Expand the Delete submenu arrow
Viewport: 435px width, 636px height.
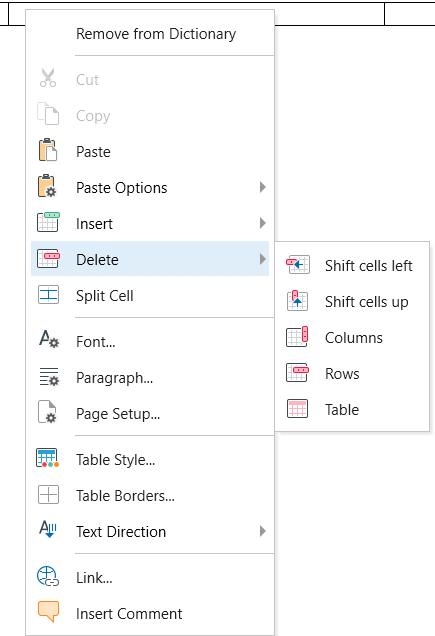coord(263,259)
